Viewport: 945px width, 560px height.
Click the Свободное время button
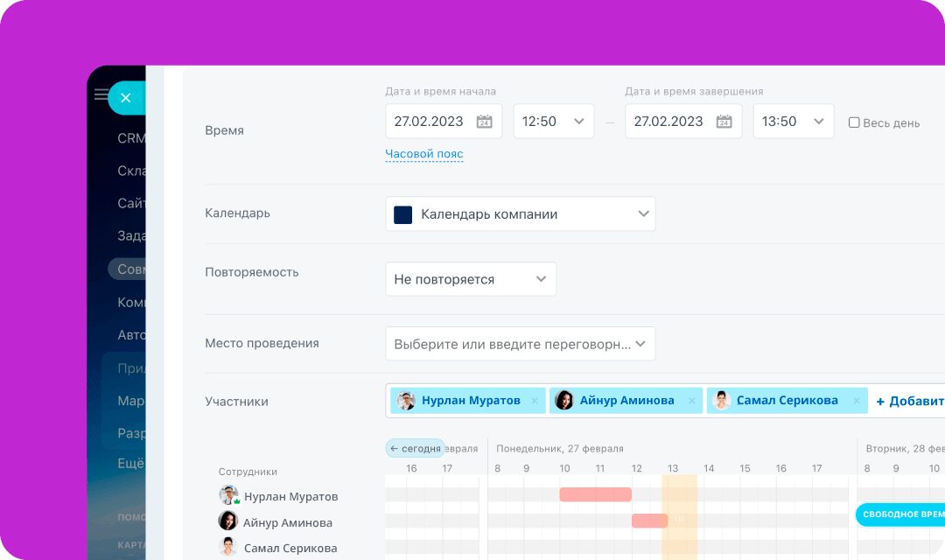point(900,514)
